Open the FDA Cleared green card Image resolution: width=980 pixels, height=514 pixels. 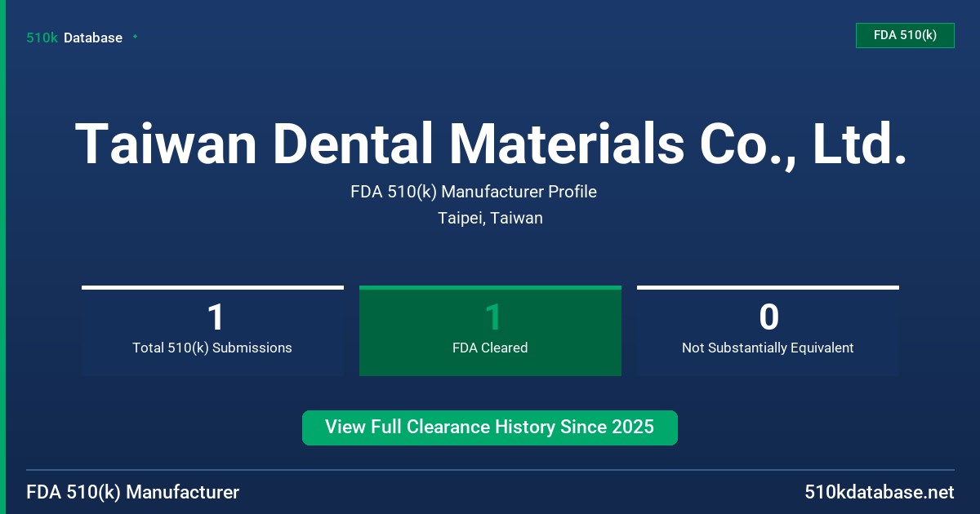click(490, 330)
